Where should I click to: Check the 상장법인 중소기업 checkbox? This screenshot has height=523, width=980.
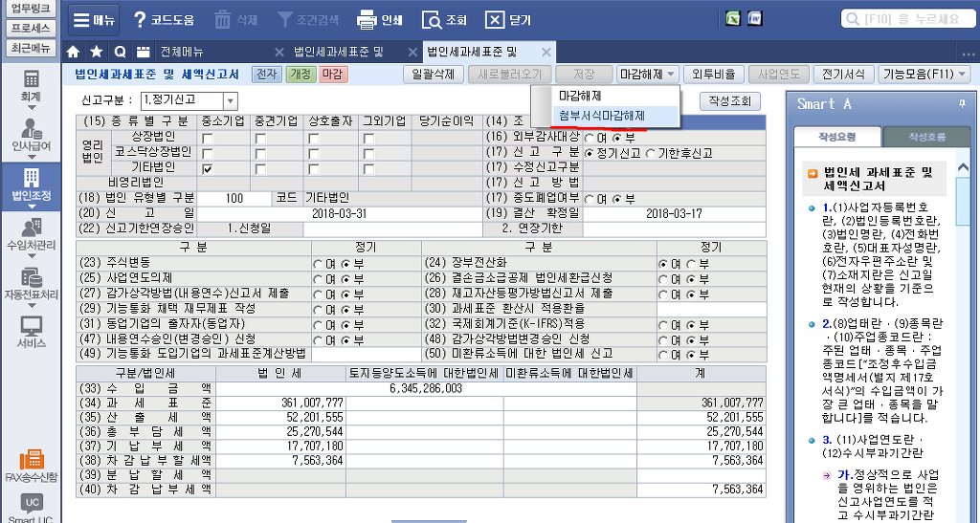pos(208,138)
